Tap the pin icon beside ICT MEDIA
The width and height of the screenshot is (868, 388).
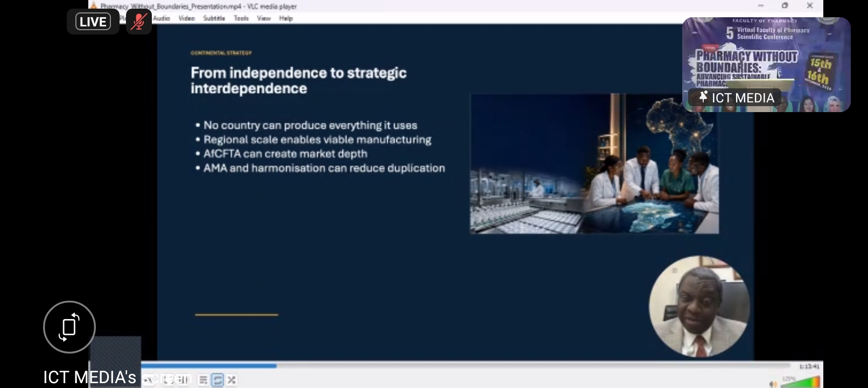703,97
